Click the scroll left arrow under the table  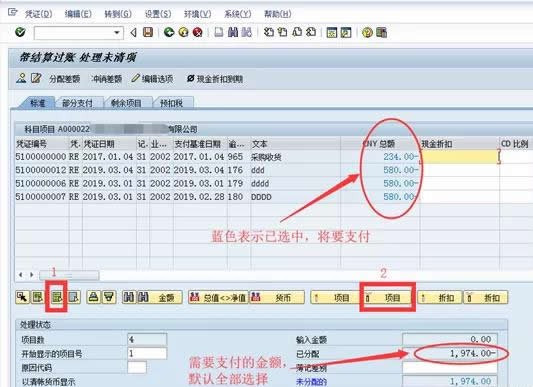coord(21,275)
